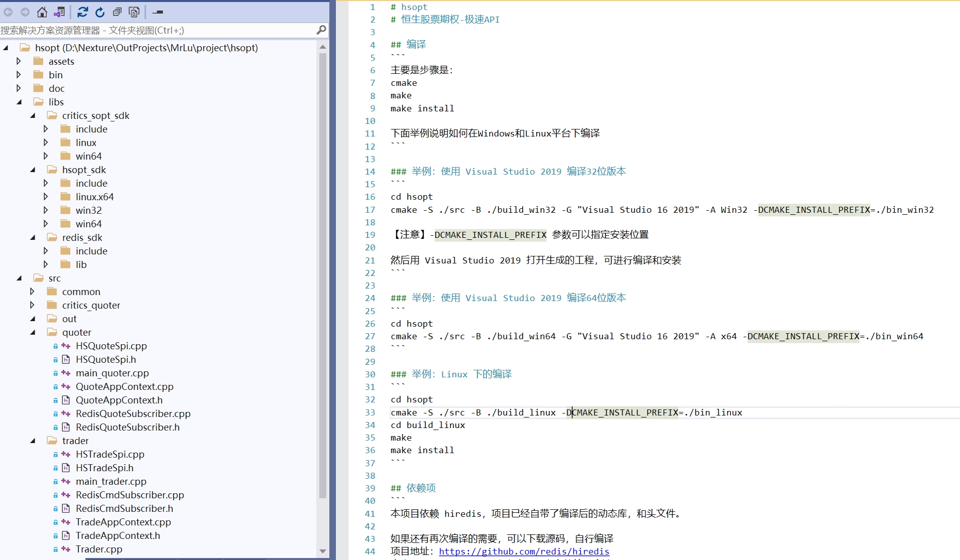
Task: Click the search magnifier icon
Action: [x=321, y=30]
